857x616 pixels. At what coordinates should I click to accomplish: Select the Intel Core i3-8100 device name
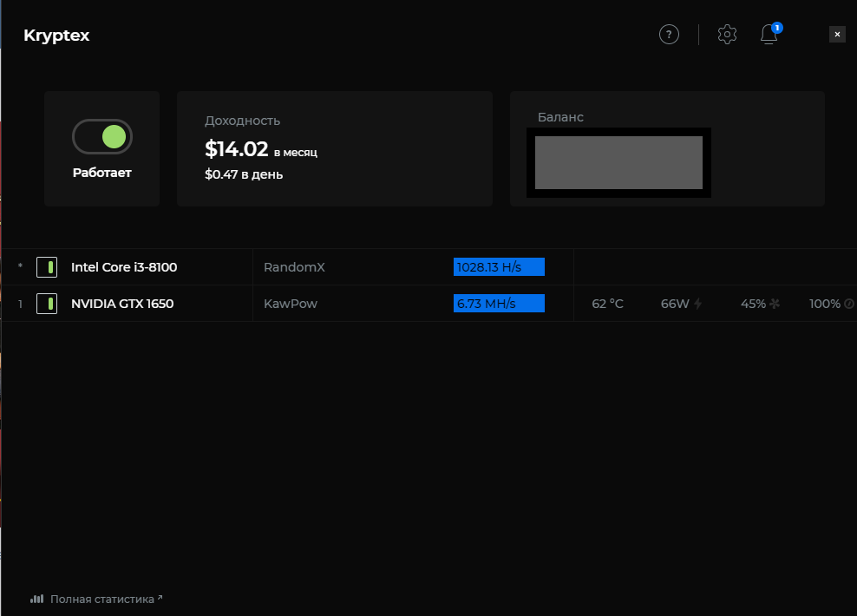pos(124,267)
